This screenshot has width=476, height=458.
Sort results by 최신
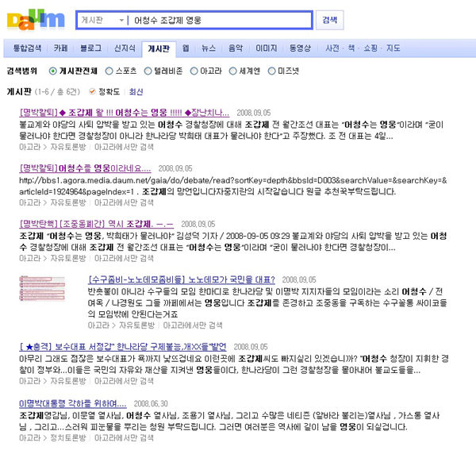click(136, 92)
